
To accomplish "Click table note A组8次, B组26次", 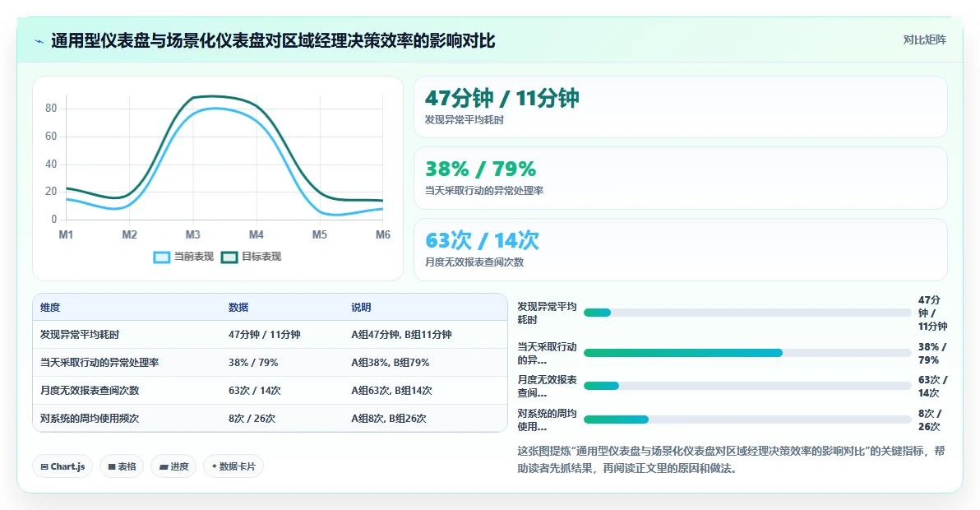I will pyautogui.click(x=389, y=419).
